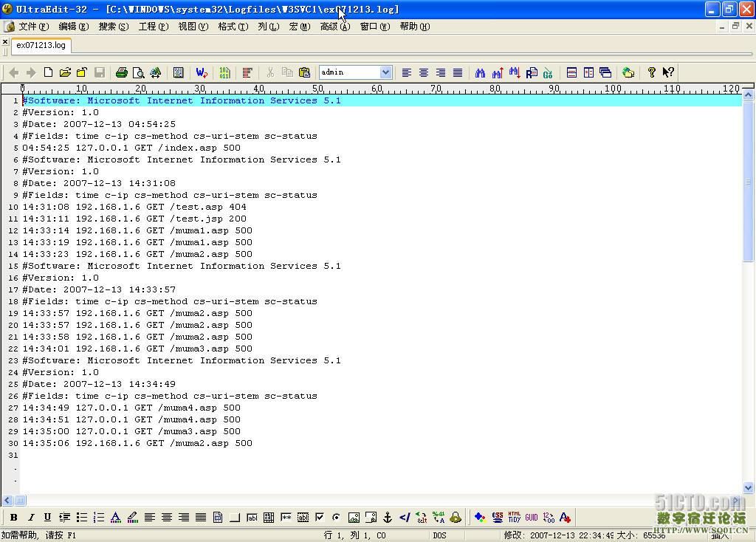
Task: Insert a form checkbox element icon
Action: click(x=319, y=518)
